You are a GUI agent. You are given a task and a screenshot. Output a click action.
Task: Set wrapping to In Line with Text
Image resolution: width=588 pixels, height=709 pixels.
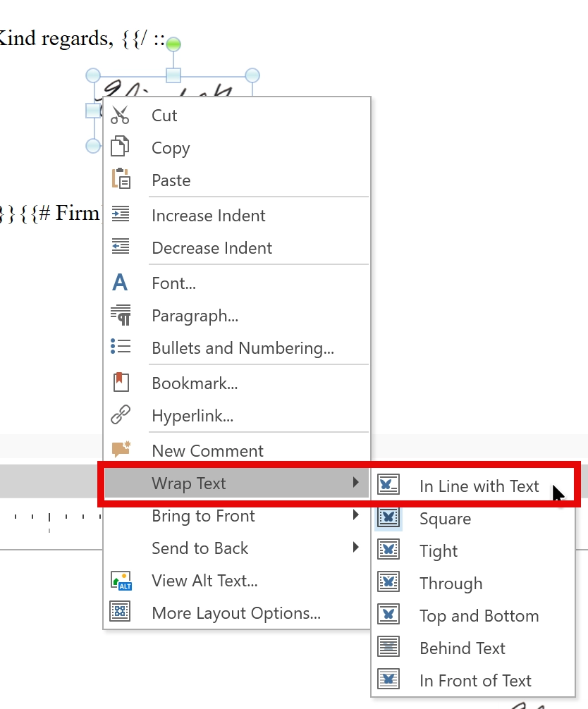(x=473, y=486)
